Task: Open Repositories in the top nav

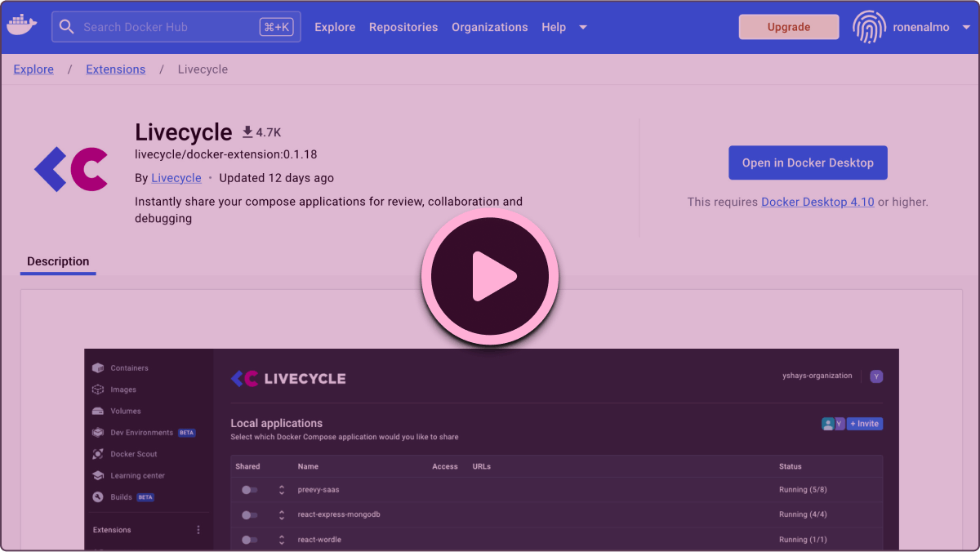Action: (403, 27)
